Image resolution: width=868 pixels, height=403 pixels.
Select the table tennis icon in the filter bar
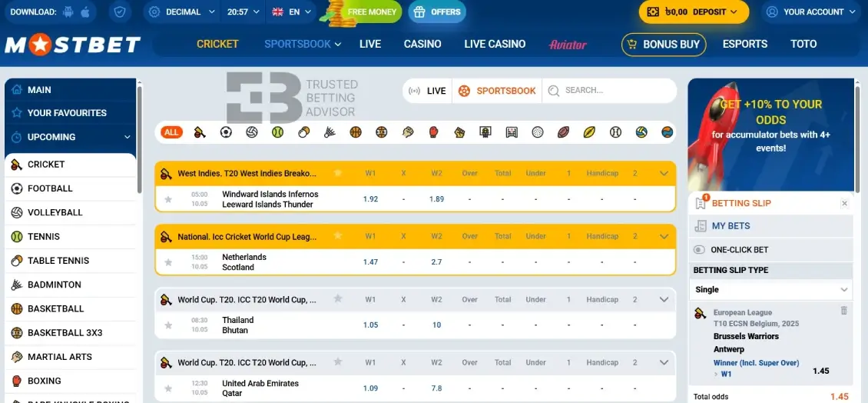[303, 132]
